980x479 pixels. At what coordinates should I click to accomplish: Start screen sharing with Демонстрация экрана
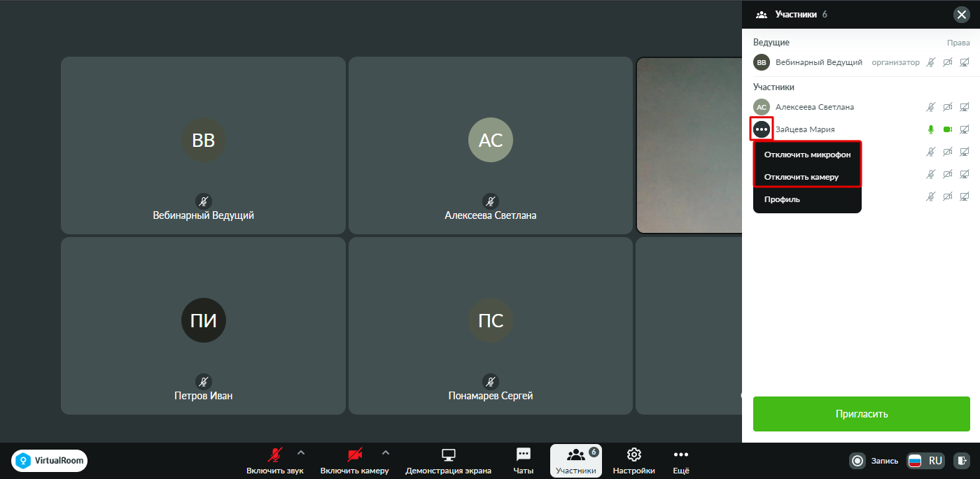(x=448, y=461)
